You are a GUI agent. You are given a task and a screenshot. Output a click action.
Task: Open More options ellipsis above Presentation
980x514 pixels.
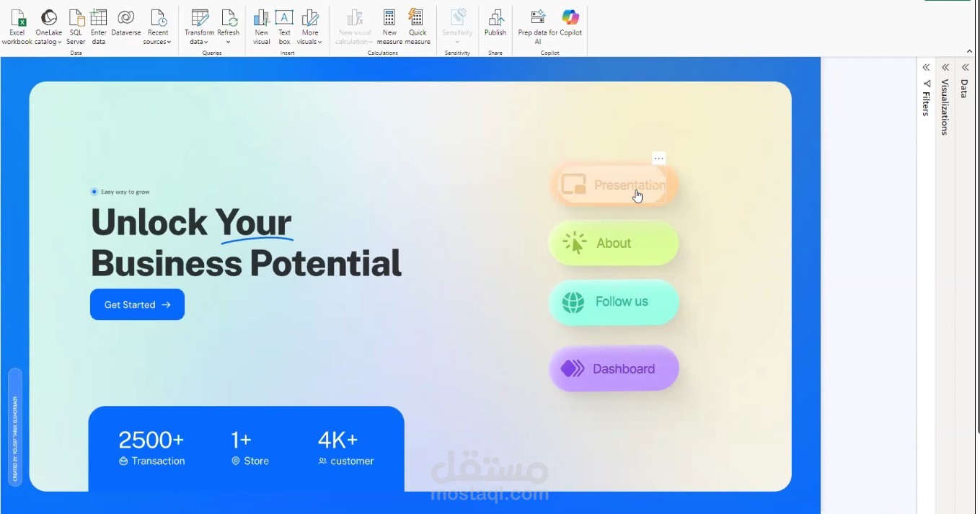[x=658, y=159]
